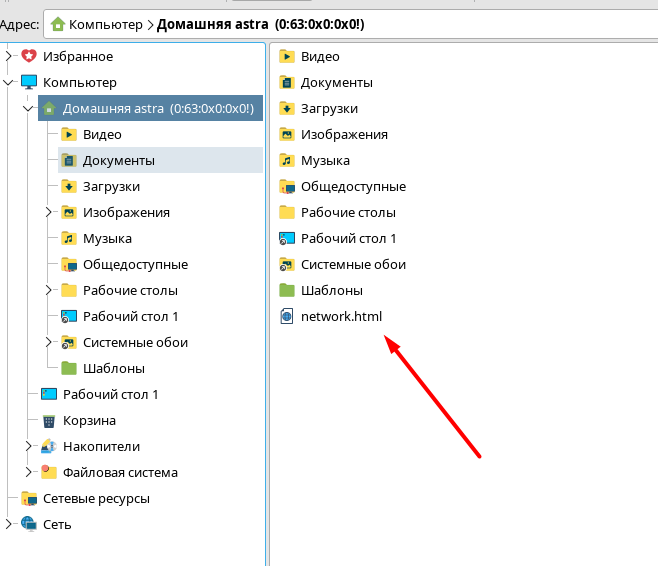Image resolution: width=658 pixels, height=566 pixels.
Task: Expand the Накопители tree node
Action: point(29,446)
